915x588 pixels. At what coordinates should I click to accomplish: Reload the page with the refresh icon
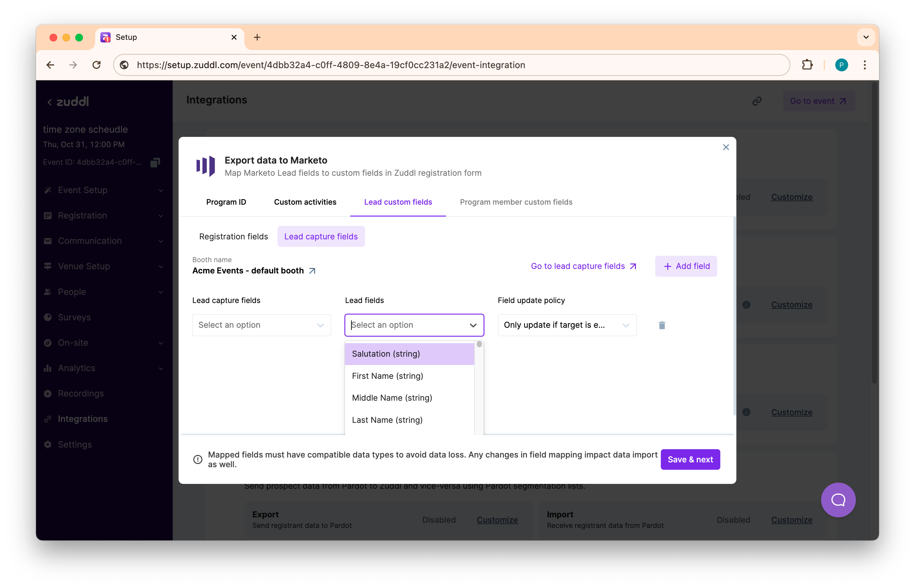pos(97,65)
